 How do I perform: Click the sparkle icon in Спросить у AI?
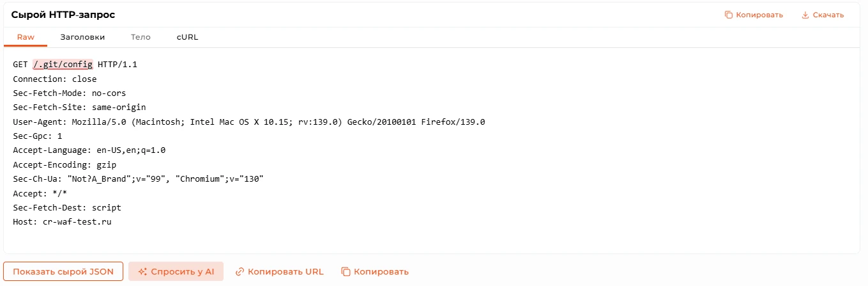tap(142, 271)
